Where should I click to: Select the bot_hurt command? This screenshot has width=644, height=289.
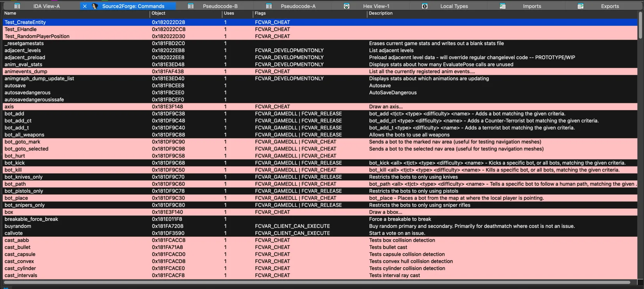point(320,156)
